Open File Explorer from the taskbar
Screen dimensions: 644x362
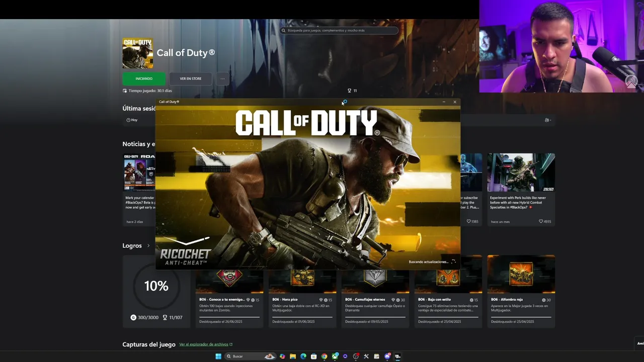tap(293, 356)
